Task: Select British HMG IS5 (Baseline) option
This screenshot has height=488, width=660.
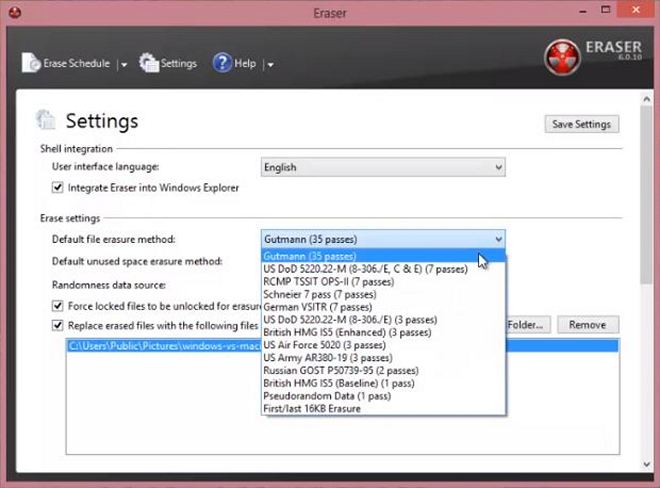Action: (x=383, y=383)
